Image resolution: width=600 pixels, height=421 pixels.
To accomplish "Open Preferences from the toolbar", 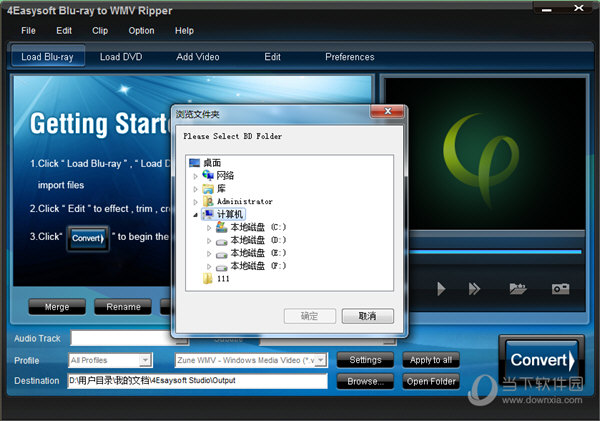I will pos(350,57).
